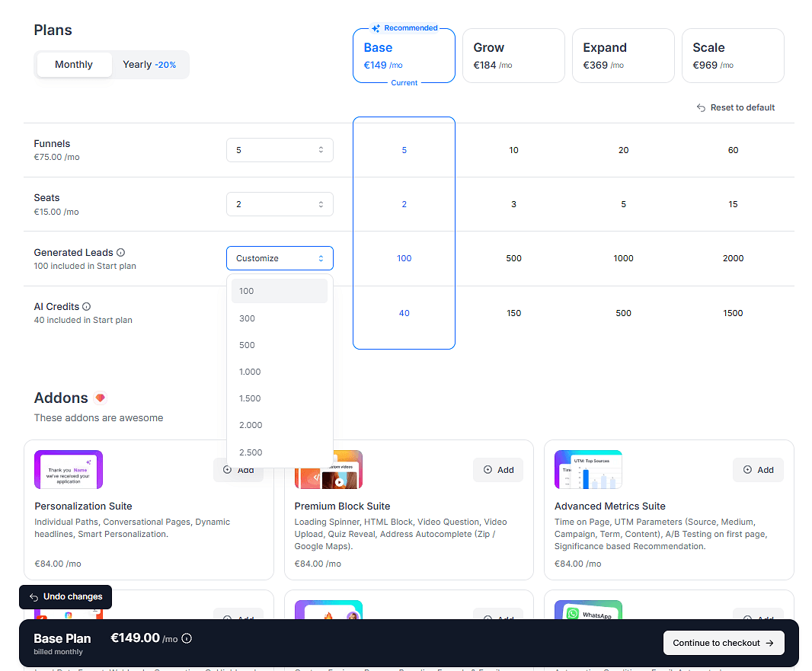
Task: Click the AI Credits value 40 in Base column
Action: click(x=404, y=313)
